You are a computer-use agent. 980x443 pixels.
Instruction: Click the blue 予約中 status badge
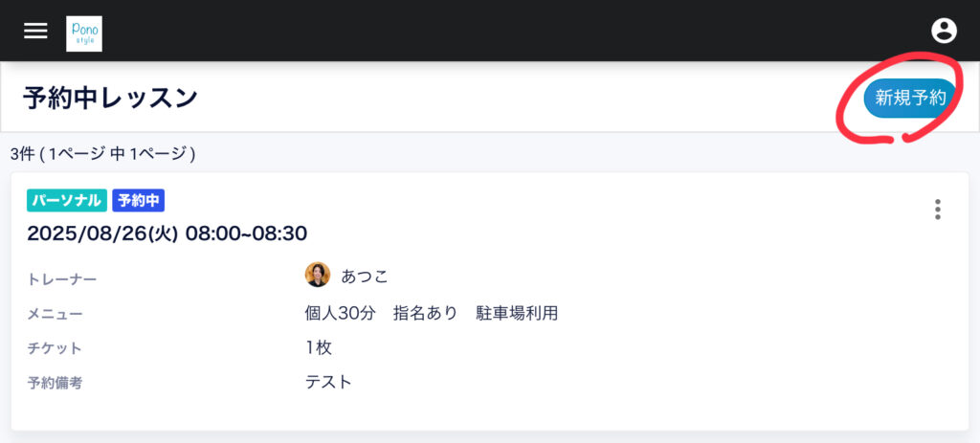pyautogui.click(x=139, y=200)
